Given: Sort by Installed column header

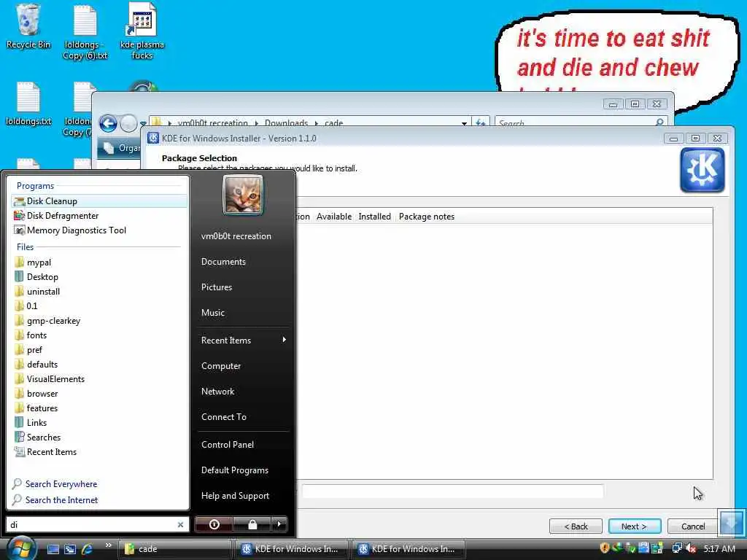Looking at the screenshot, I should [x=374, y=217].
